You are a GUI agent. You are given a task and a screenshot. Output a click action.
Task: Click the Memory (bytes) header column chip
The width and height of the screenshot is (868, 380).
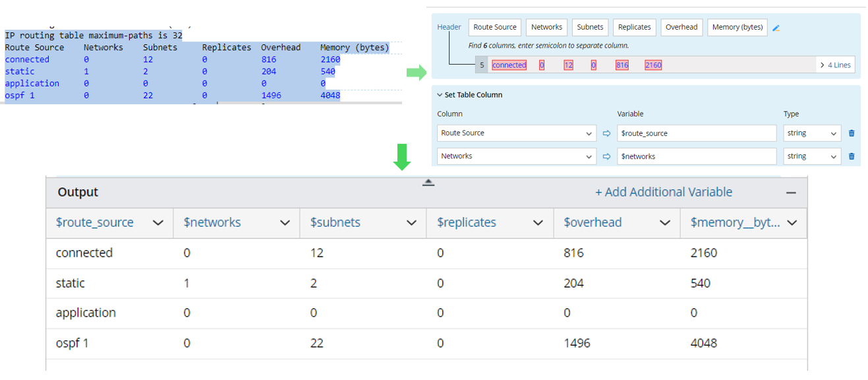click(737, 27)
